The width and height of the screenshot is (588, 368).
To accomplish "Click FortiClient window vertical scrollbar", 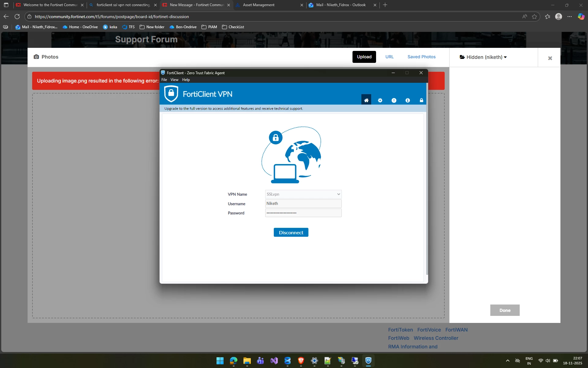I will 427,178.
